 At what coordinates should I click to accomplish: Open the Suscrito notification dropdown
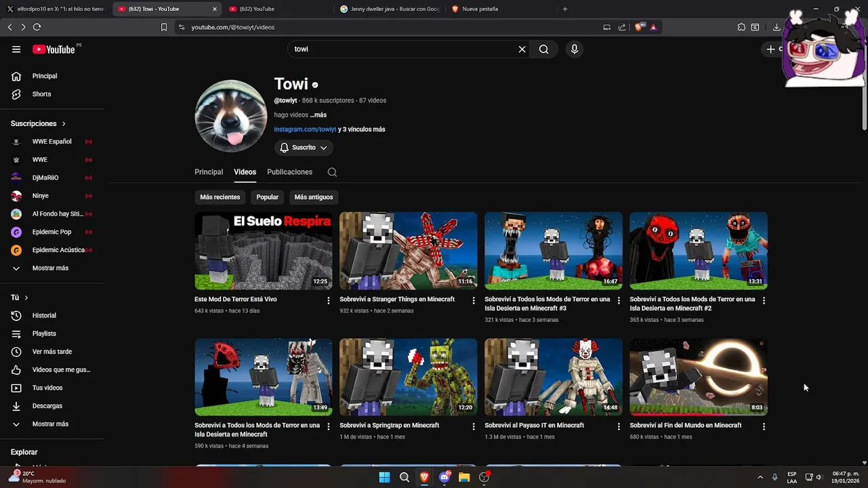click(x=304, y=148)
